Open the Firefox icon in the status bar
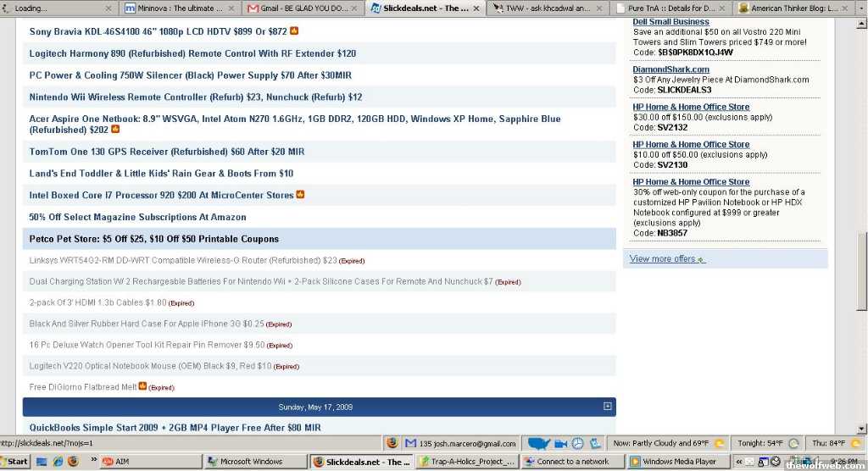 click(x=392, y=443)
